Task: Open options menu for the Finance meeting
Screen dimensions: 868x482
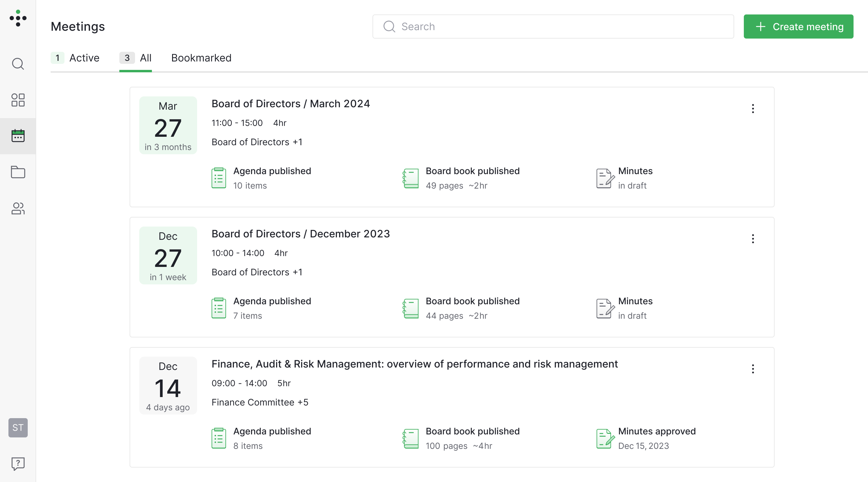Action: click(753, 369)
